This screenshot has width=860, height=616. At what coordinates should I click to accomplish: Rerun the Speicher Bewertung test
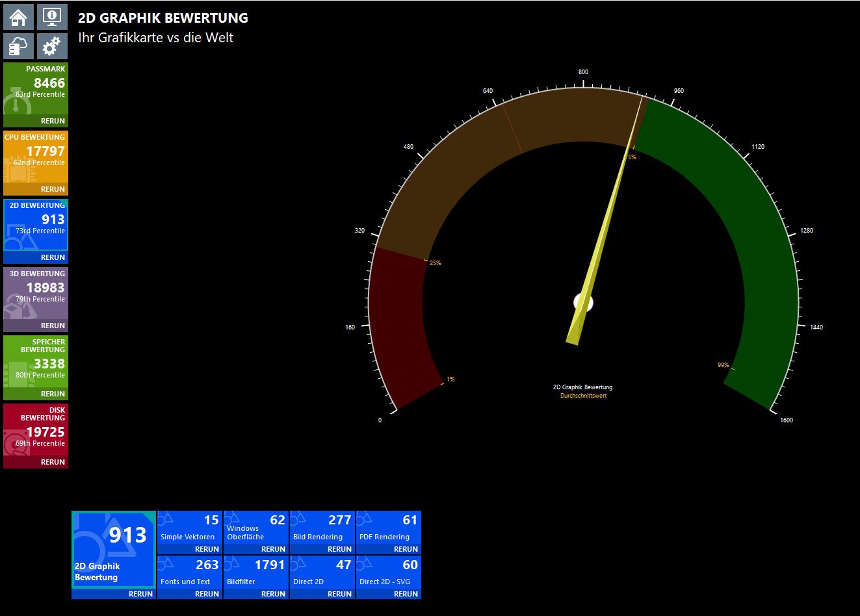point(53,394)
